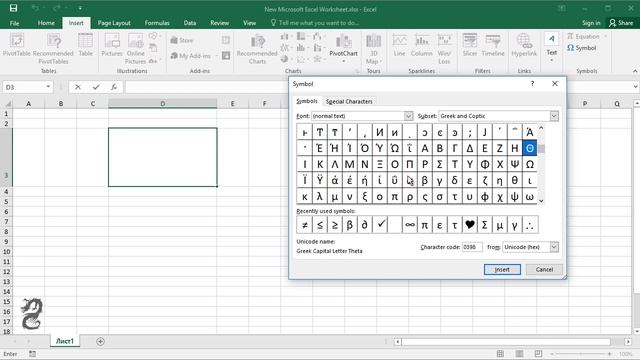Insert a Column sparkline
Screen dimensions: 640x360
[422, 45]
